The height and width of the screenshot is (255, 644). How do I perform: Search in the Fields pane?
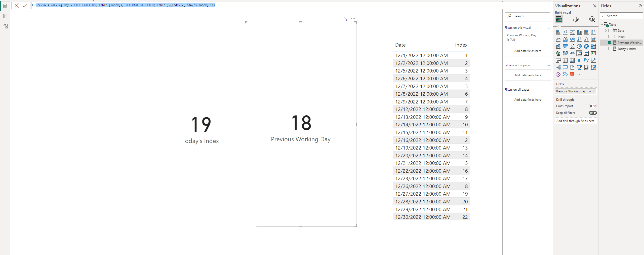[x=621, y=16]
